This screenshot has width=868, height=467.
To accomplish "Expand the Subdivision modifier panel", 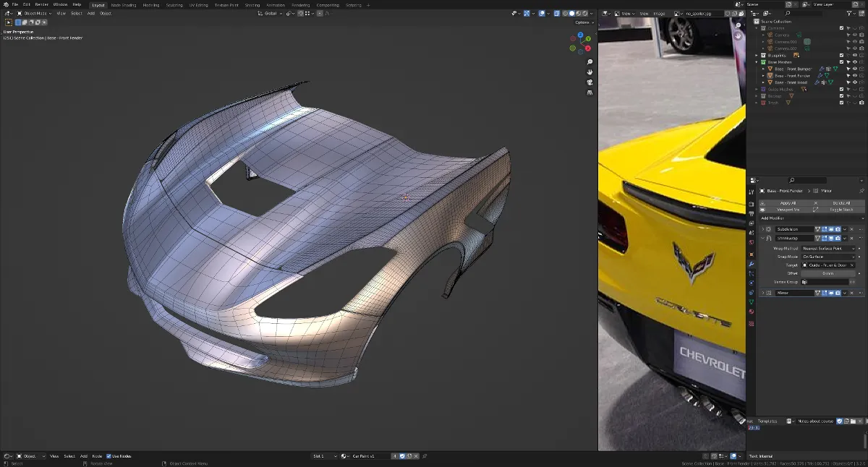I will (x=762, y=229).
